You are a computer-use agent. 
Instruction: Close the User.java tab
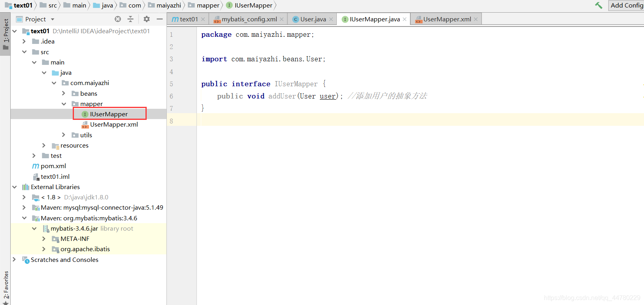(x=331, y=19)
